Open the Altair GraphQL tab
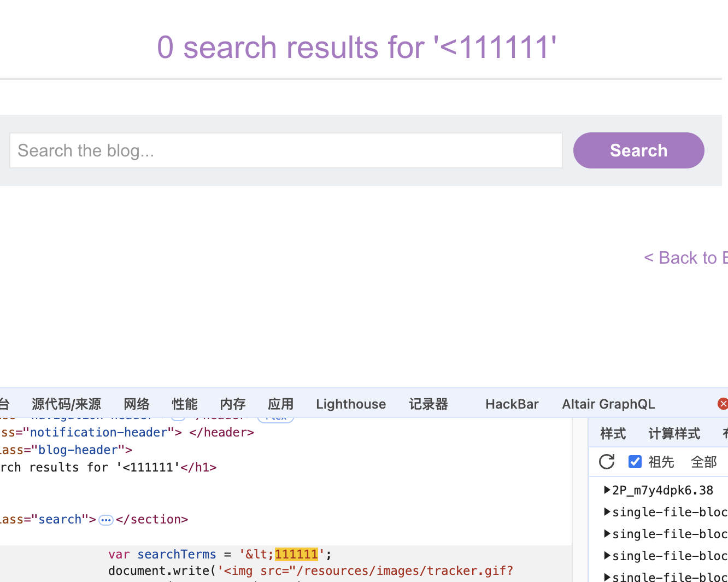The width and height of the screenshot is (728, 582). (x=608, y=404)
